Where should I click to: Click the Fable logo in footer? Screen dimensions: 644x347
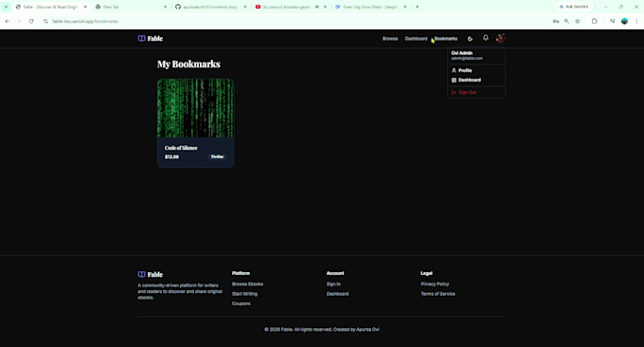point(151,274)
